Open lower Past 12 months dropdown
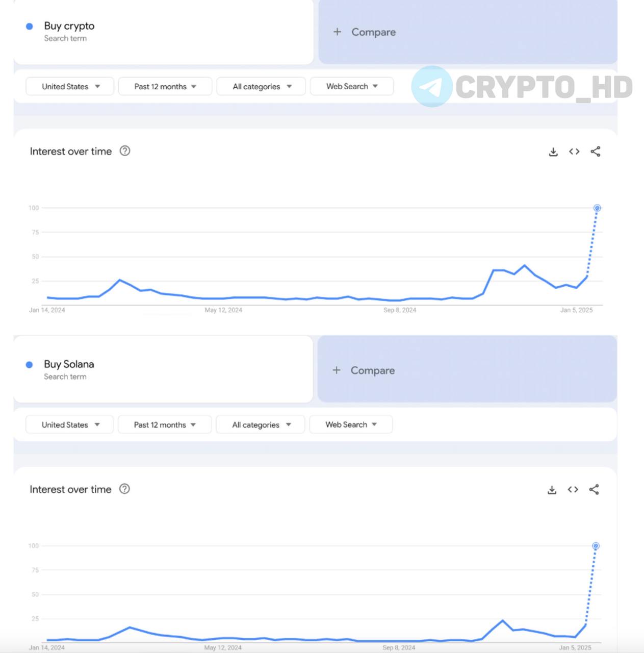This screenshot has height=653, width=644. point(165,424)
